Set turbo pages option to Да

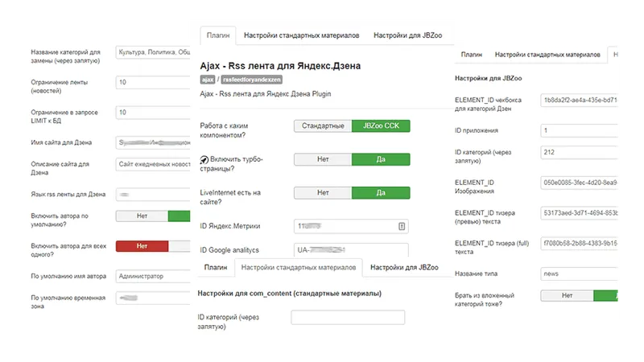(x=381, y=159)
